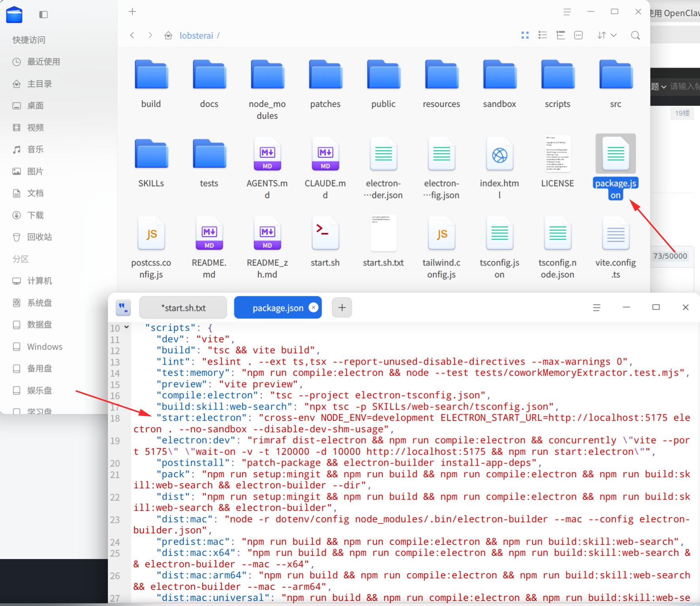Select the postcss.config.js file icon
This screenshot has width=700, height=606.
tap(151, 233)
